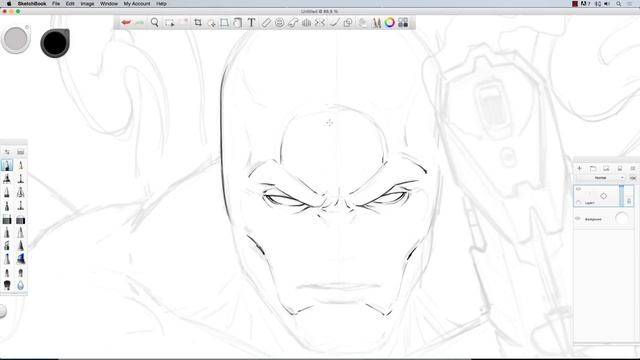640x360 pixels.
Task: Open the Brush Palette toolbar icon
Action: 376,22
